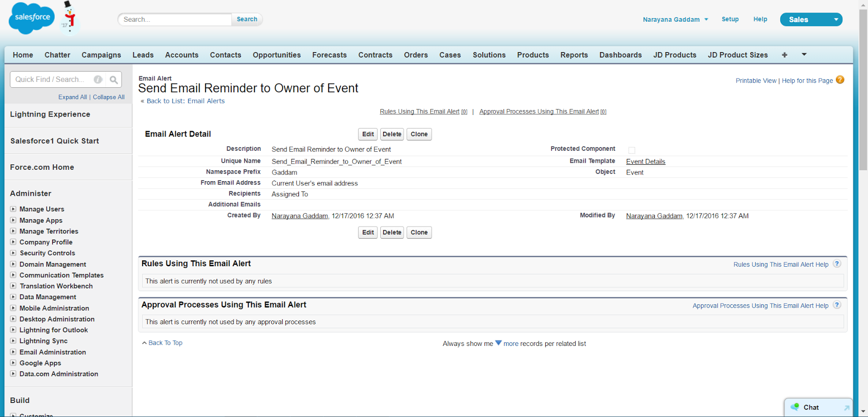Viewport: 868px width, 417px height.
Task: Open the tab overflow dropdown arrow
Action: click(x=804, y=54)
